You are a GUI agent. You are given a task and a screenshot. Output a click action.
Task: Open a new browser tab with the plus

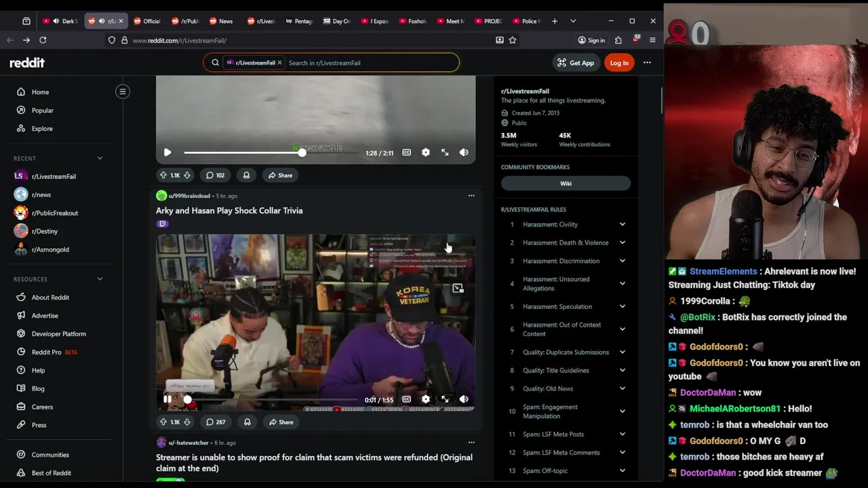pyautogui.click(x=555, y=21)
